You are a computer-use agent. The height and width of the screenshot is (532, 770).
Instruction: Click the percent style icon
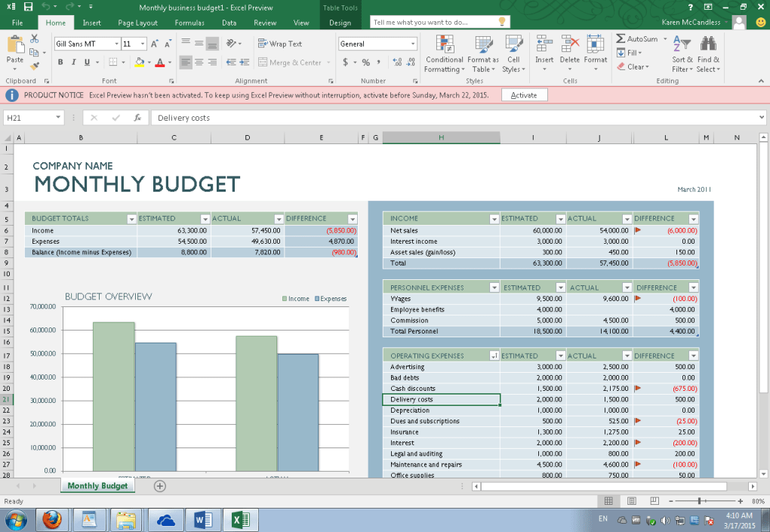pyautogui.click(x=365, y=63)
